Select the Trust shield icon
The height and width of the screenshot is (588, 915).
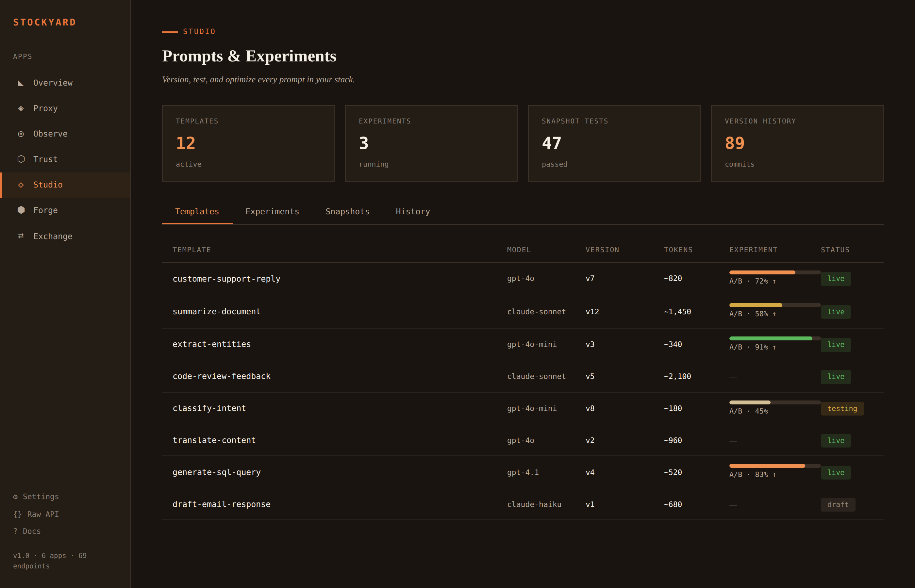point(21,159)
